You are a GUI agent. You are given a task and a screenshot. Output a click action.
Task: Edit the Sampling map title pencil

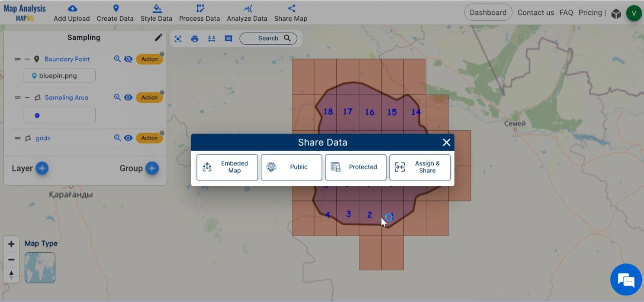click(158, 38)
